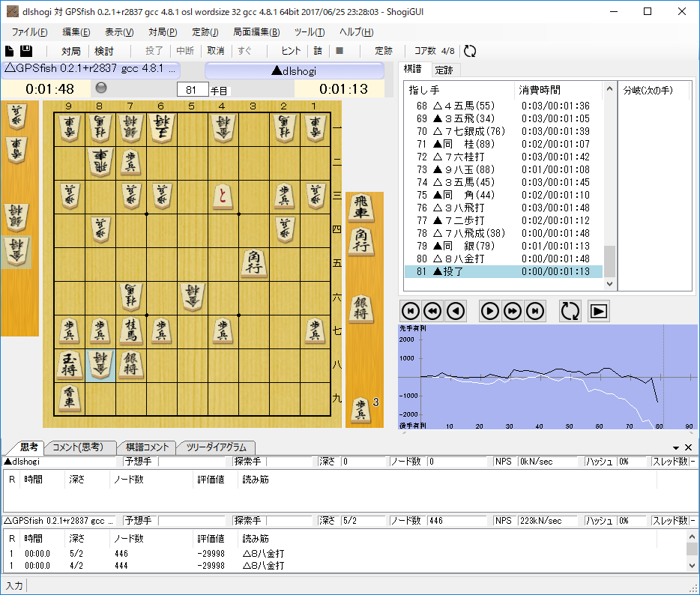The image size is (700, 595).
Task: Step forward one move button
Action: tap(489, 311)
